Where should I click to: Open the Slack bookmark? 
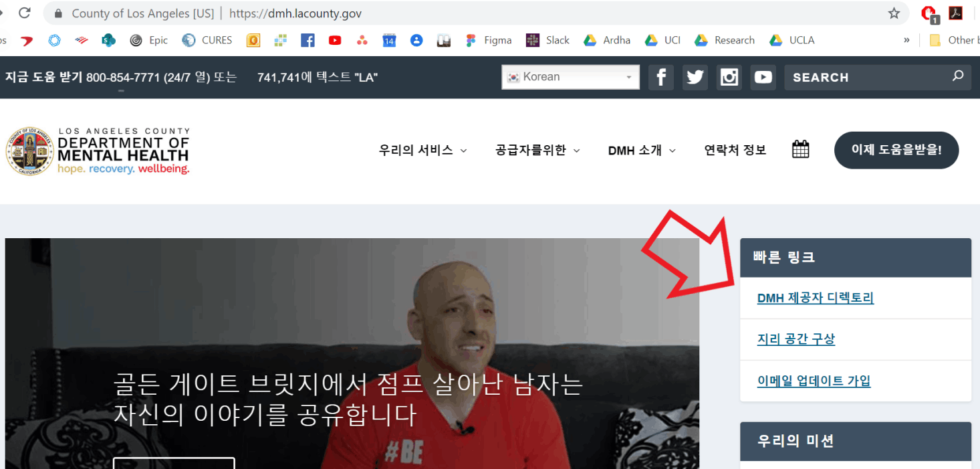click(x=547, y=40)
